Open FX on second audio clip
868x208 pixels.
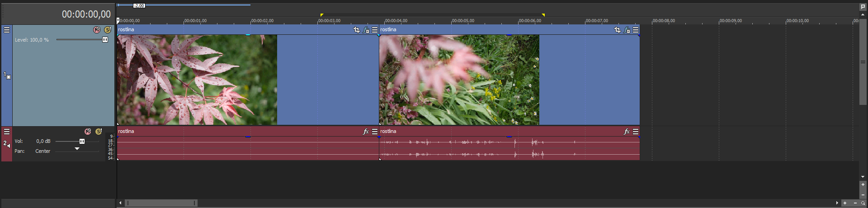click(x=627, y=132)
